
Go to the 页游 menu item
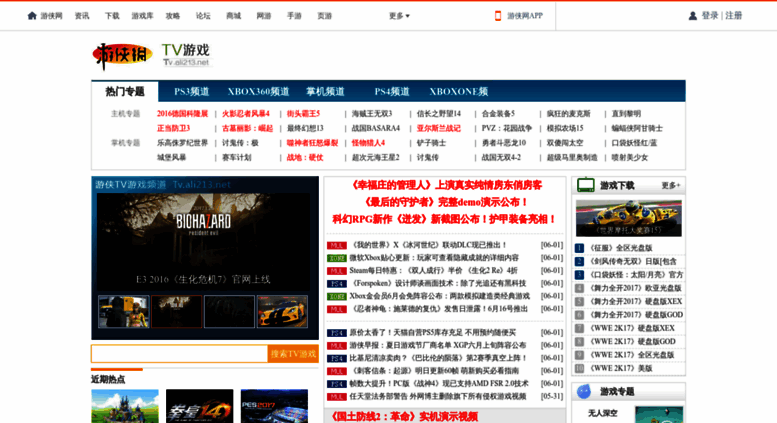pos(325,16)
